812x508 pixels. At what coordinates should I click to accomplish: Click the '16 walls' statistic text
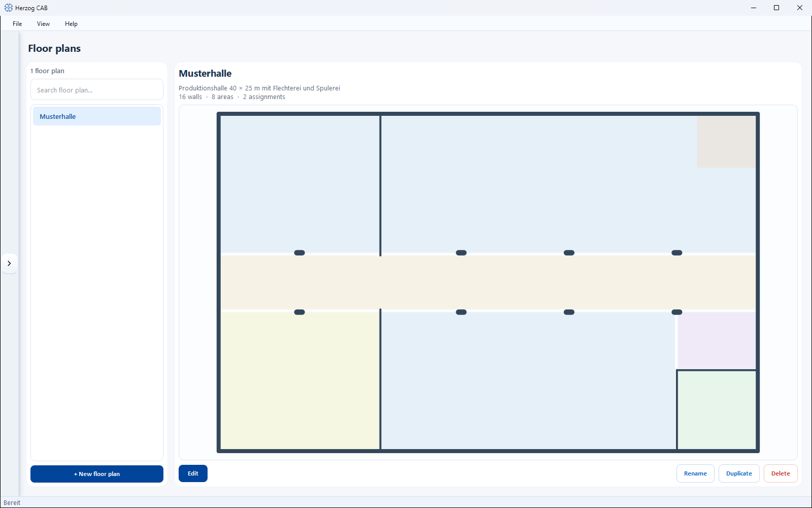pos(190,97)
